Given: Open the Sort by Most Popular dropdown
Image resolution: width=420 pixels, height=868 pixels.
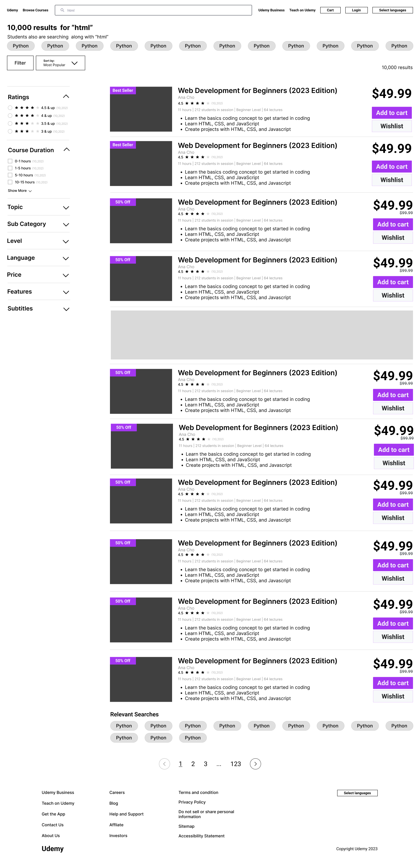Looking at the screenshot, I should pos(60,63).
